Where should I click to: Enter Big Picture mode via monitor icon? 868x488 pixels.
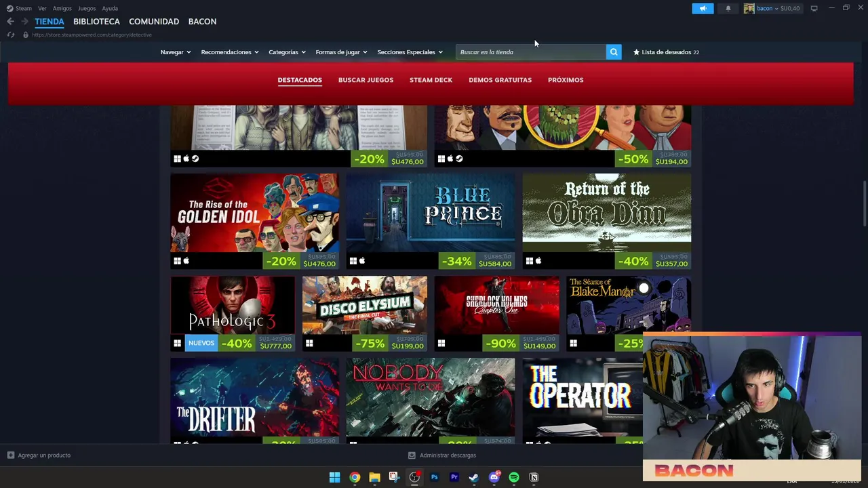[814, 8]
